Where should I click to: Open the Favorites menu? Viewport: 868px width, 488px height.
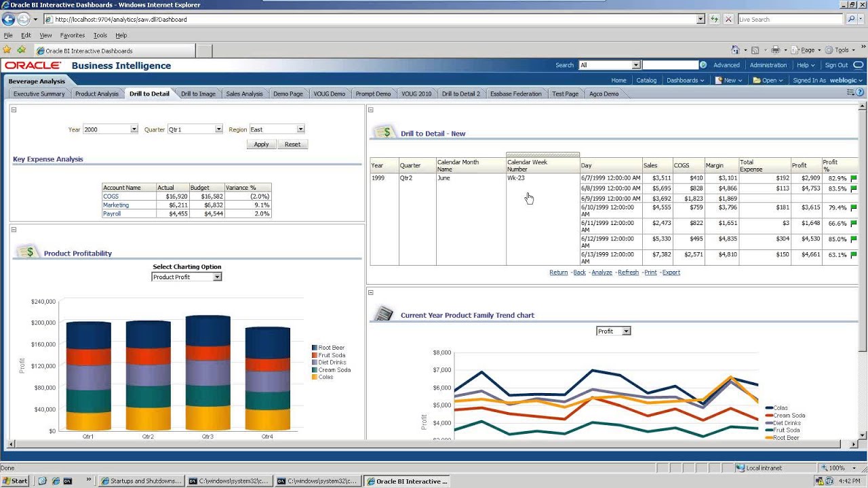tap(73, 35)
